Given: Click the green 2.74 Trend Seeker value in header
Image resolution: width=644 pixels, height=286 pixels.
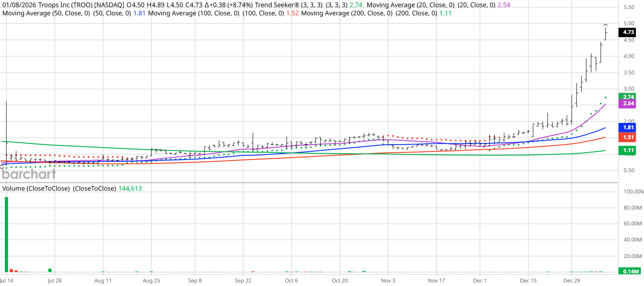Looking at the screenshot, I should pos(356,5).
